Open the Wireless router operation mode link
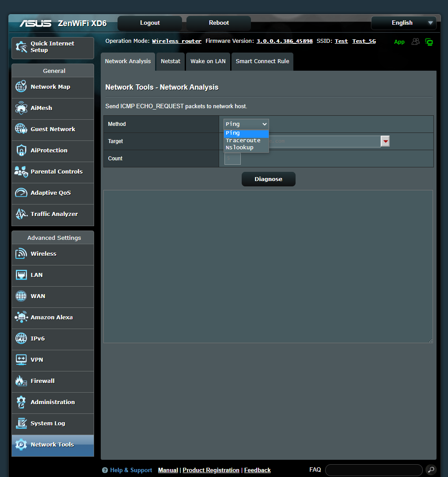The image size is (448, 477). coord(177,41)
